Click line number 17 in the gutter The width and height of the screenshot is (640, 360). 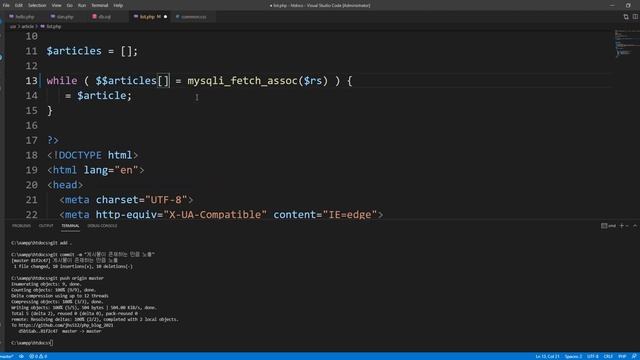point(31,140)
